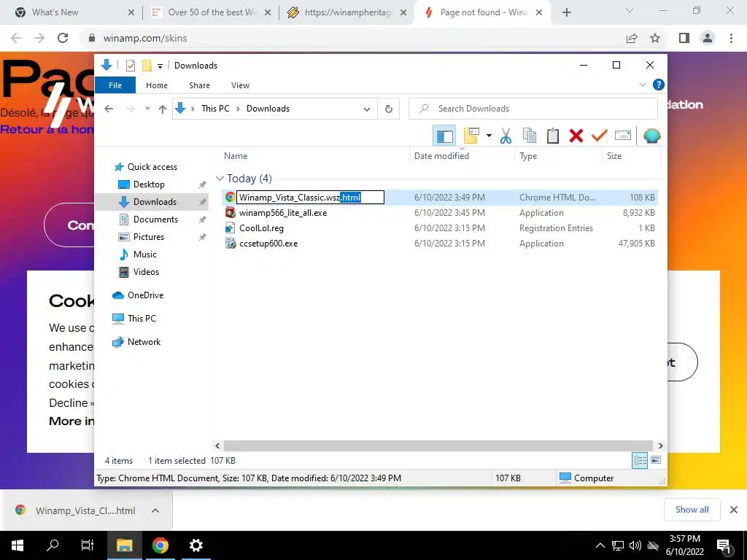The width and height of the screenshot is (747, 560).
Task: Open Folder Options toolbar icon
Action: (471, 136)
